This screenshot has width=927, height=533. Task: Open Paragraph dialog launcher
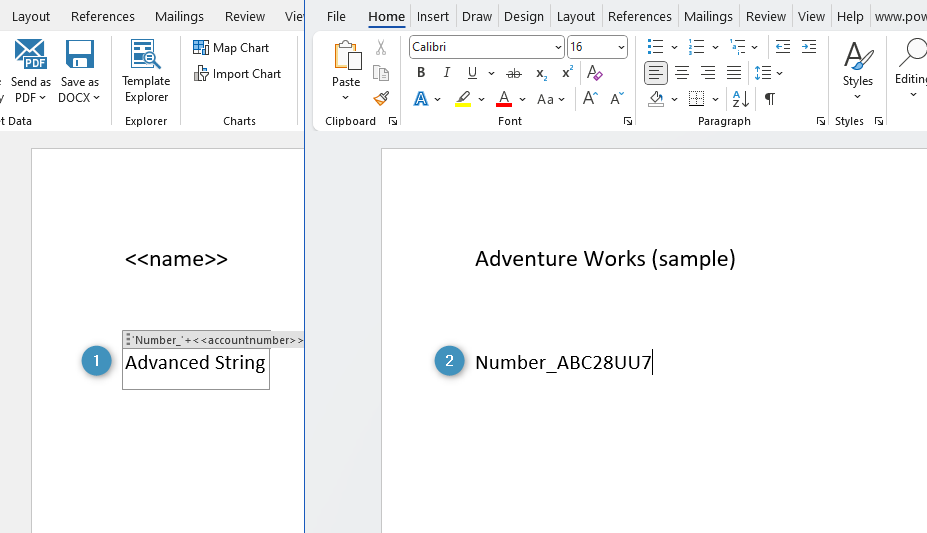pos(821,121)
